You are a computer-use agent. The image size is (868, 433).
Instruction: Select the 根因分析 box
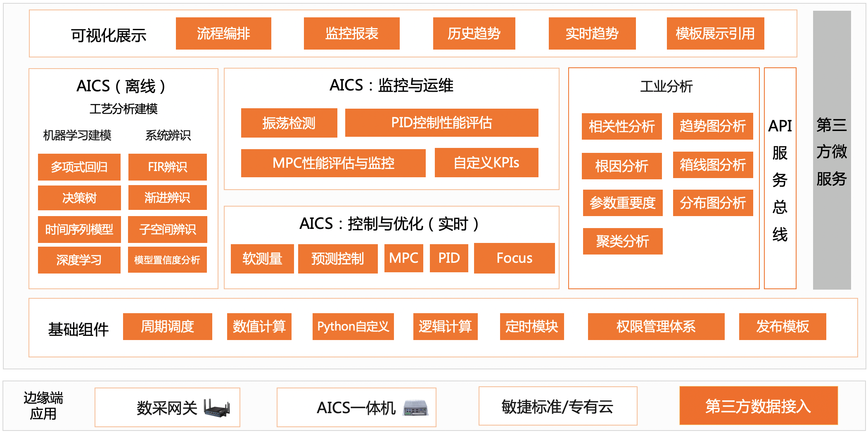pos(622,166)
